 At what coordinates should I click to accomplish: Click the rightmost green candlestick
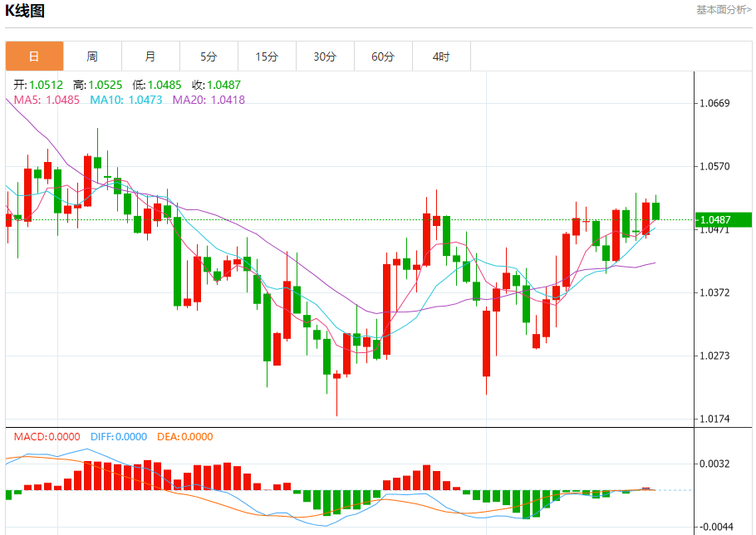(x=656, y=211)
